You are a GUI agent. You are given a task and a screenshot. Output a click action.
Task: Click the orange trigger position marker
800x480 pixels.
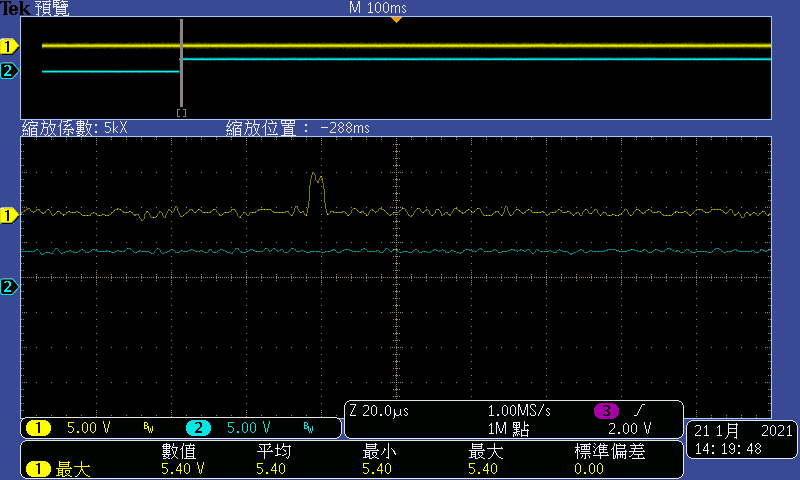[396, 19]
